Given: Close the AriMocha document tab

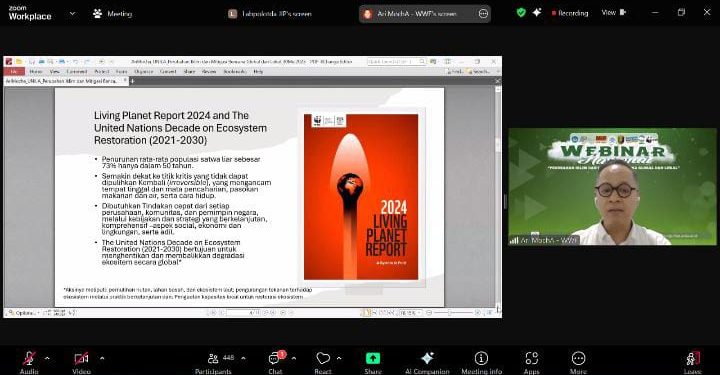Looking at the screenshot, I should 125,81.
